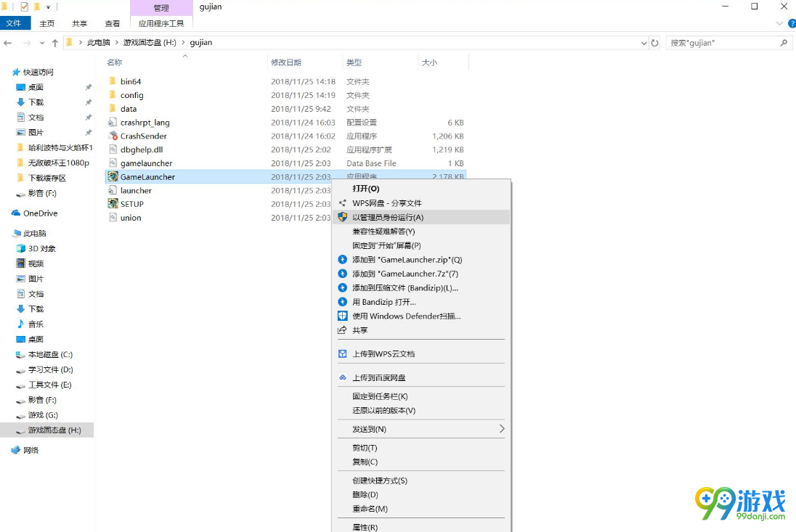Image resolution: width=796 pixels, height=532 pixels.
Task: Click the 音乐 music note icon
Action: [21, 324]
